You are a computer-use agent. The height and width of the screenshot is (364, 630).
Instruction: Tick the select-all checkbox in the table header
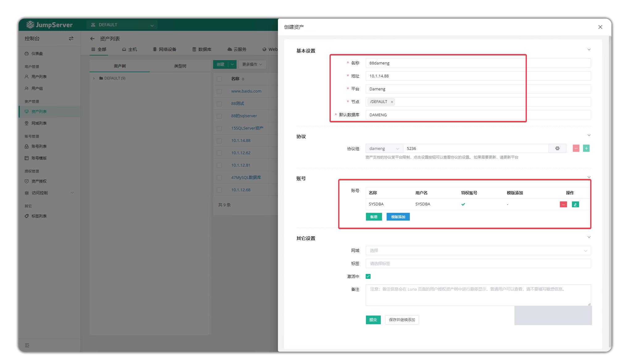tap(219, 79)
